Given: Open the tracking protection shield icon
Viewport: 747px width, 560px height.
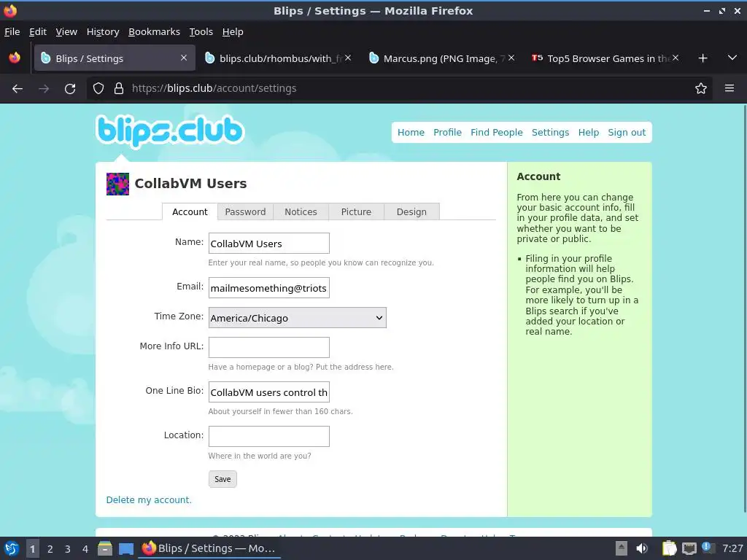Looking at the screenshot, I should (98, 88).
